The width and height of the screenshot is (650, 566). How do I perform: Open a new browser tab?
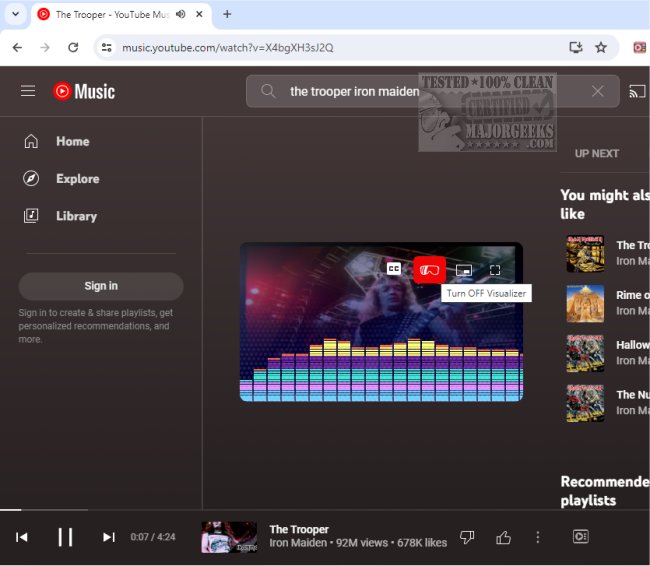(x=227, y=14)
